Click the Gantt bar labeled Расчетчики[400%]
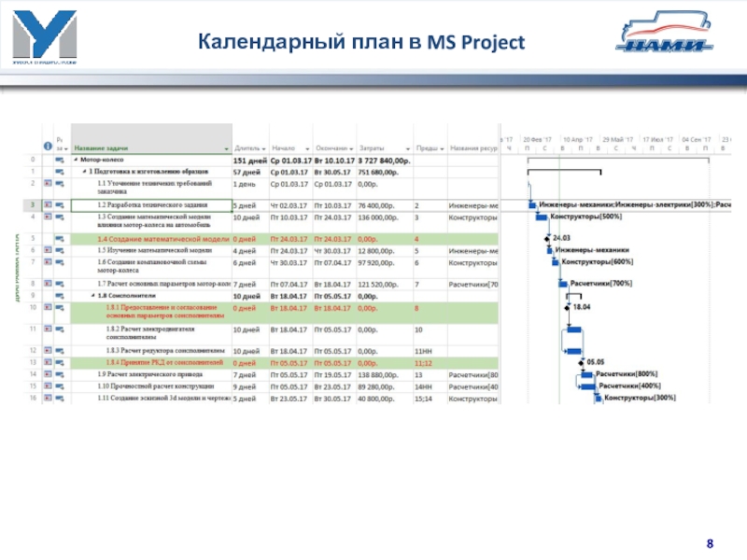Image resolution: width=747 pixels, height=560 pixels. click(x=588, y=386)
